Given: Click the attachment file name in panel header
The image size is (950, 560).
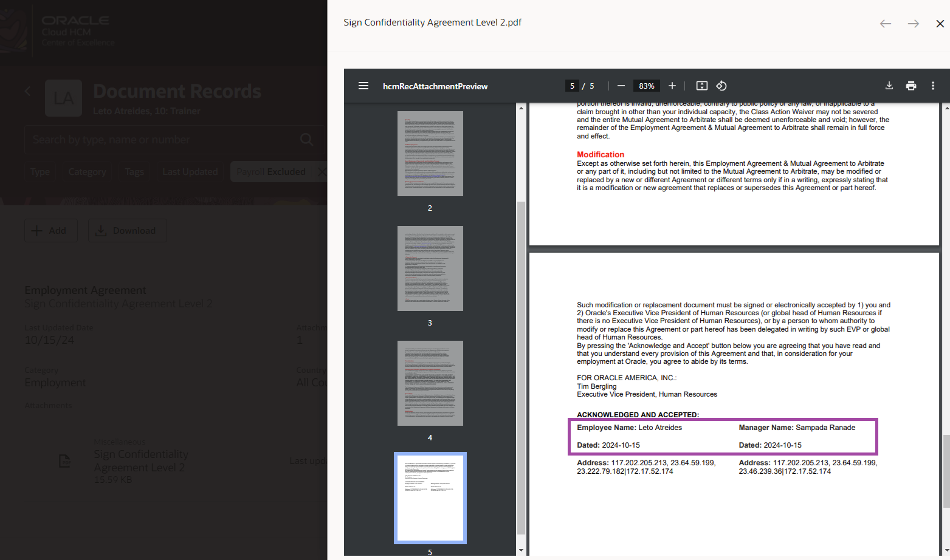Looking at the screenshot, I should [x=433, y=22].
